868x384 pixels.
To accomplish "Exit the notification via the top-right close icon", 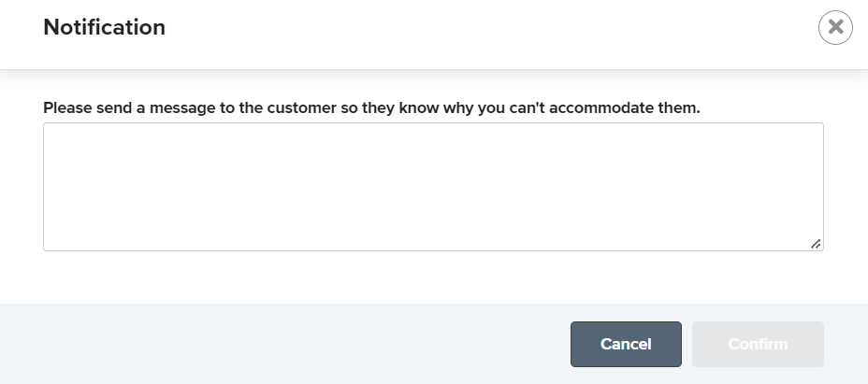I will click(x=835, y=27).
